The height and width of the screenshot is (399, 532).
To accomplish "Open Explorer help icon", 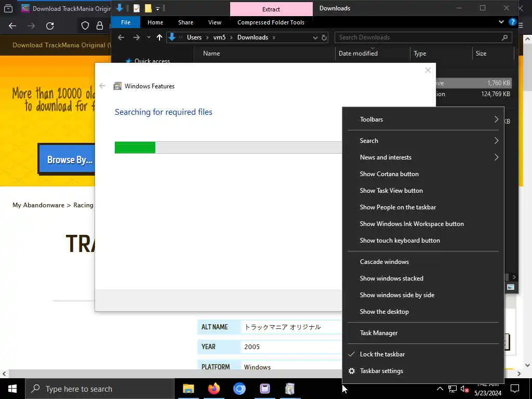I will pyautogui.click(x=512, y=22).
